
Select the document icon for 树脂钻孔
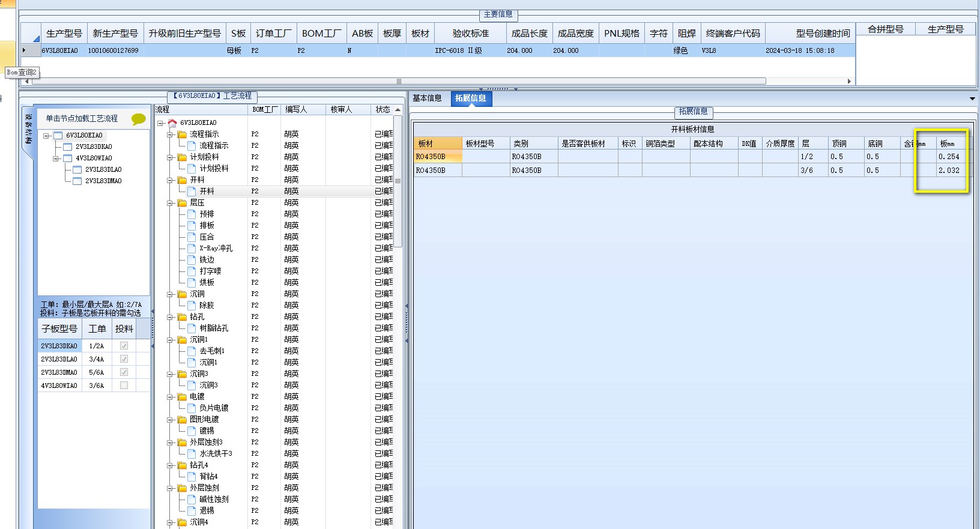[x=192, y=328]
